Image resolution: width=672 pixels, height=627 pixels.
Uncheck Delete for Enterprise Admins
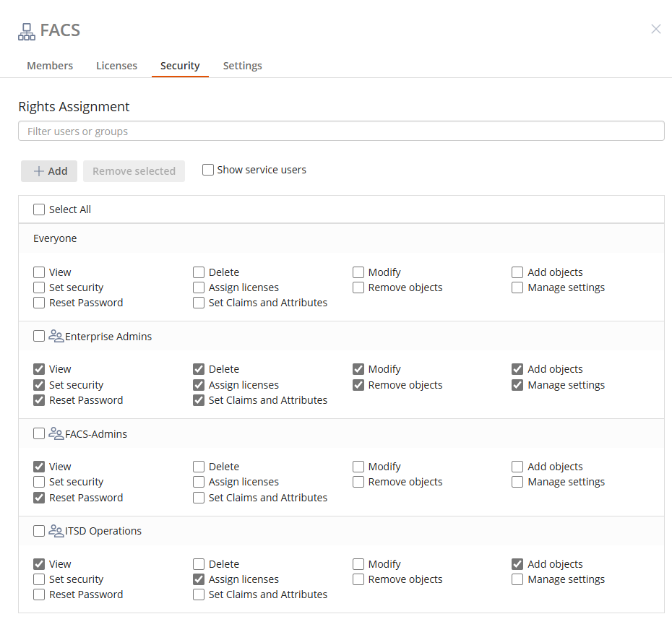pyautogui.click(x=199, y=369)
